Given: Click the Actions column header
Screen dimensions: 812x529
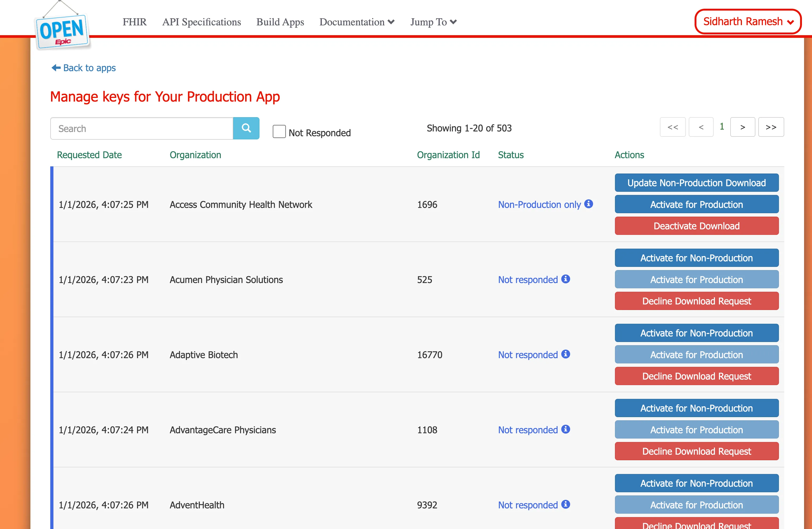Looking at the screenshot, I should click(x=629, y=155).
